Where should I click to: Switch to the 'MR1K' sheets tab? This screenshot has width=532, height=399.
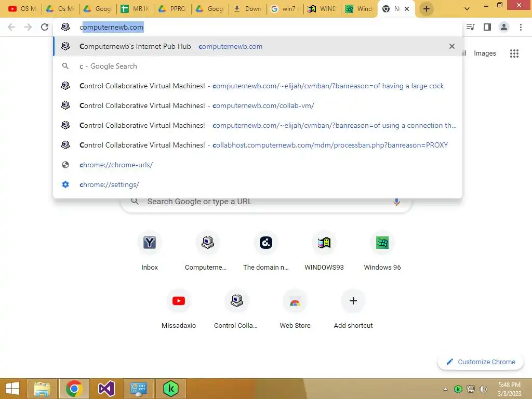[135, 9]
